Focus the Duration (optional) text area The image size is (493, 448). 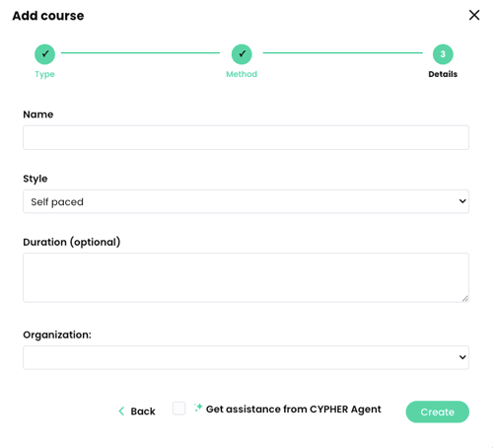click(246, 277)
